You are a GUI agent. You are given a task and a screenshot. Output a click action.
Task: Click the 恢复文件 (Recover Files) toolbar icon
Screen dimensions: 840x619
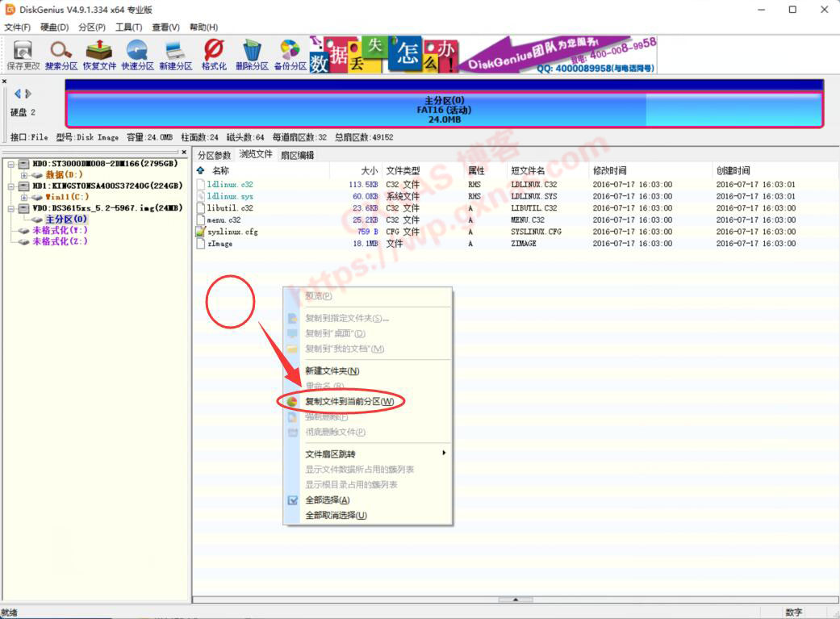[99, 54]
